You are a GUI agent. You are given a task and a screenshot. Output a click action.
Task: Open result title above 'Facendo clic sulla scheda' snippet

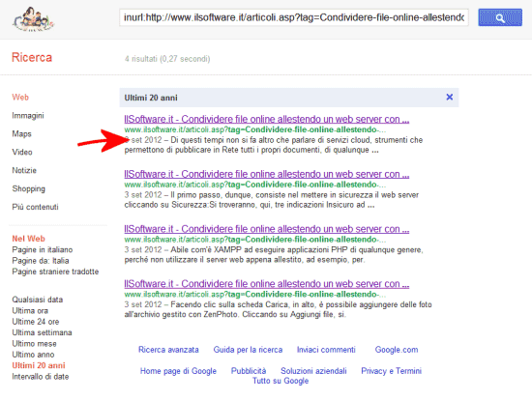click(x=267, y=284)
